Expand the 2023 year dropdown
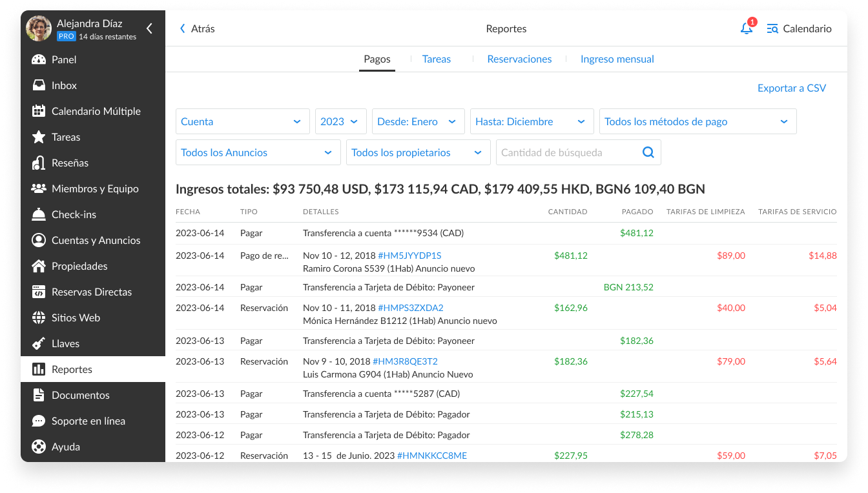Viewport: 868px width, 493px height. pyautogui.click(x=340, y=121)
